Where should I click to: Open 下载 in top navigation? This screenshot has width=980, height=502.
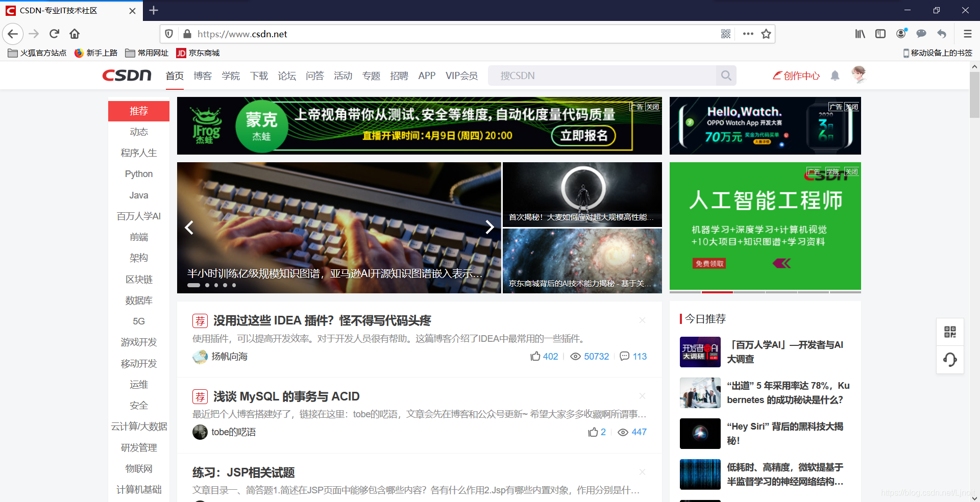coord(259,76)
